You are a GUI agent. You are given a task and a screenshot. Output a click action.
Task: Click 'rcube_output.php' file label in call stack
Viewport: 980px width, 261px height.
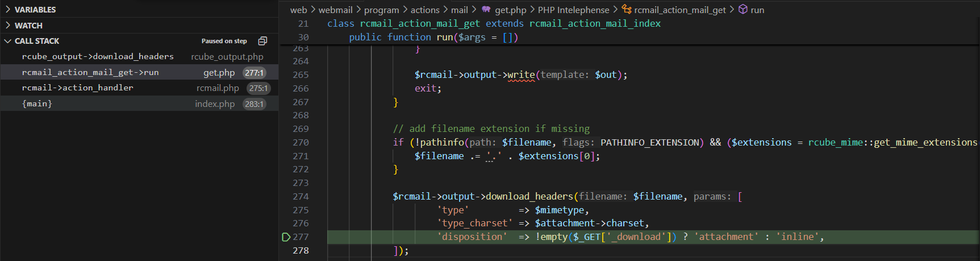227,57
